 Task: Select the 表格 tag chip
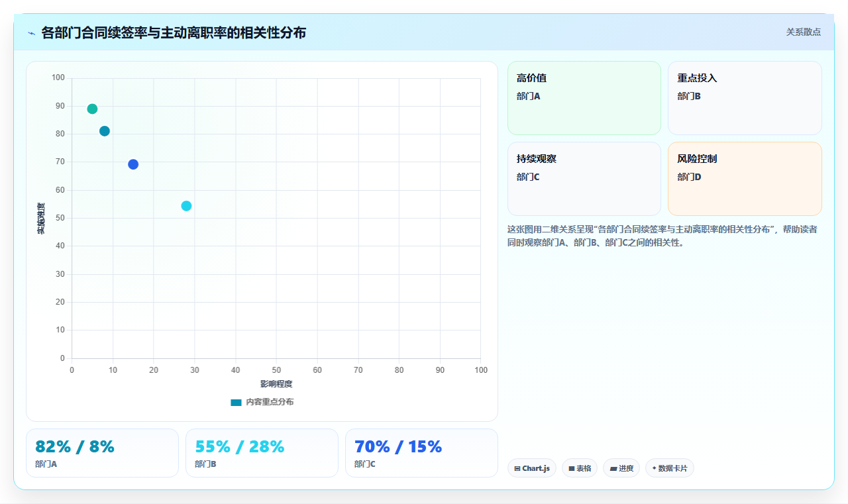[580, 468]
